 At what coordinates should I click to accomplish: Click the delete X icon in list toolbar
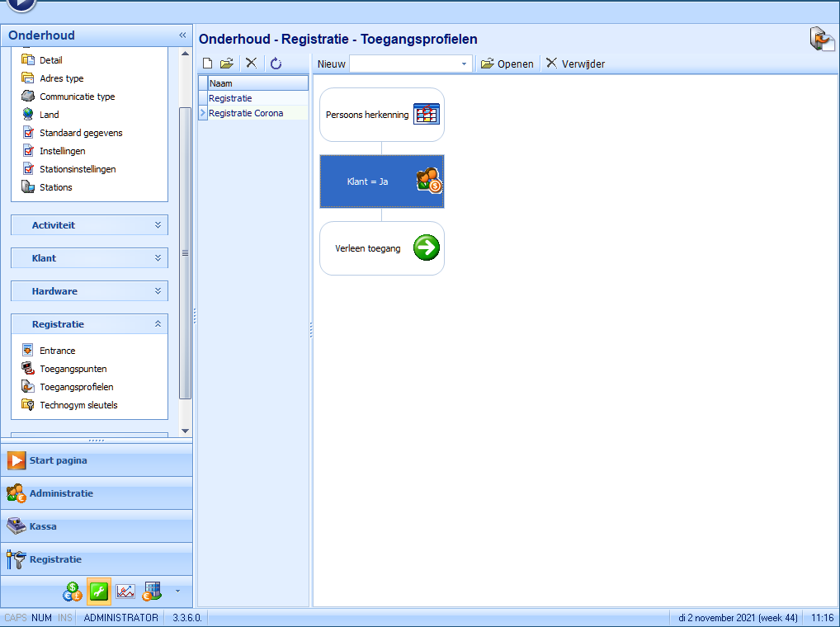point(252,64)
